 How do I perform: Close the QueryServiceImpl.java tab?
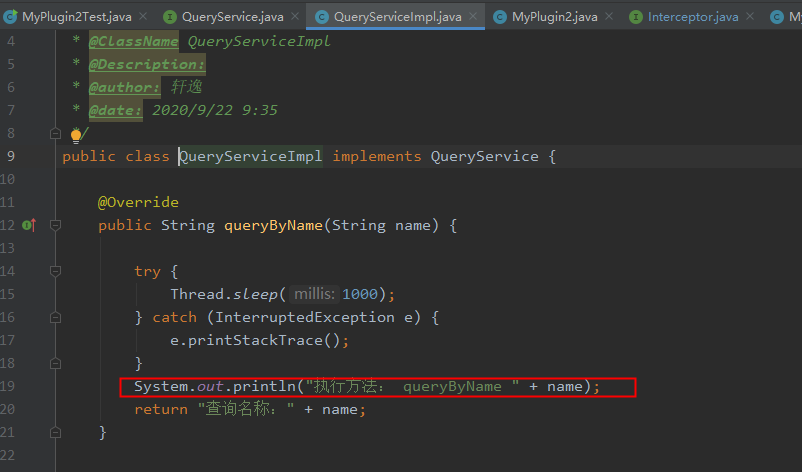click(473, 16)
